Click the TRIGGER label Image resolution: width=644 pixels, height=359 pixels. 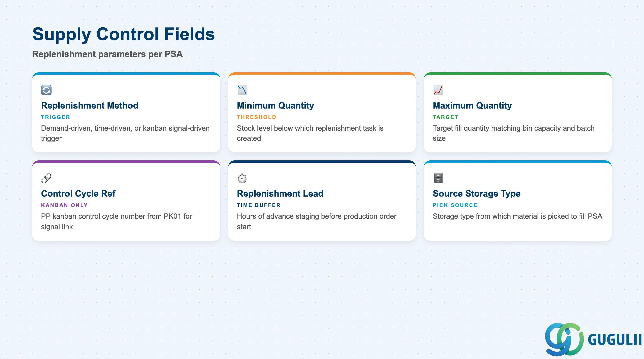(56, 117)
